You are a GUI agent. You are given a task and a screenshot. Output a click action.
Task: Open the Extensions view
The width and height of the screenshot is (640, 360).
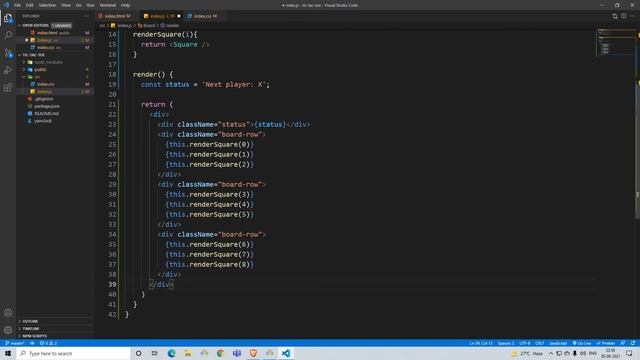point(8,88)
